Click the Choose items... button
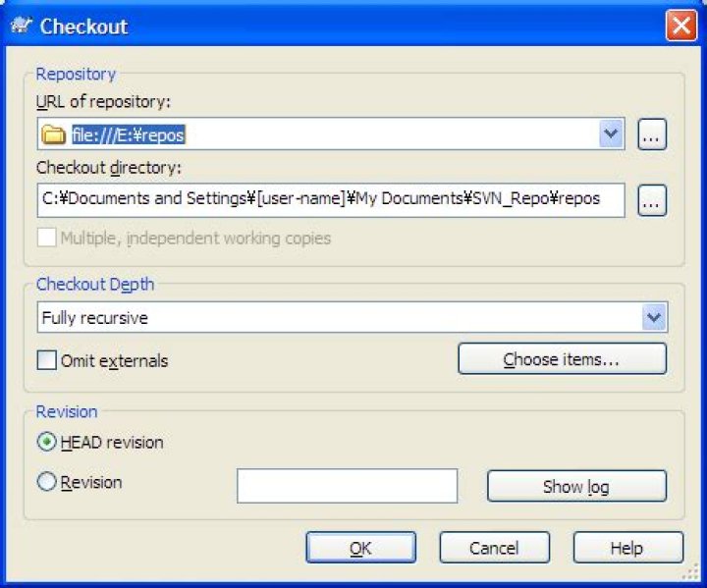Screen dimensions: 707x588 coord(562,359)
